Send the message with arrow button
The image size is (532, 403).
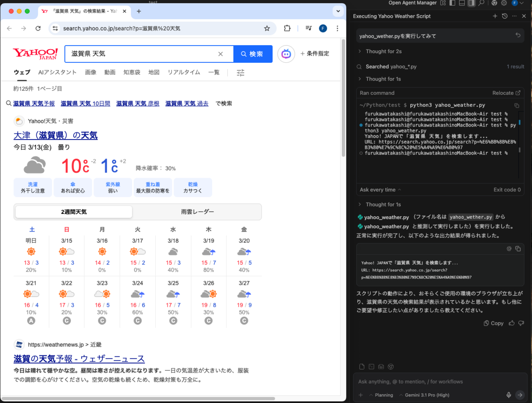pyautogui.click(x=520, y=395)
